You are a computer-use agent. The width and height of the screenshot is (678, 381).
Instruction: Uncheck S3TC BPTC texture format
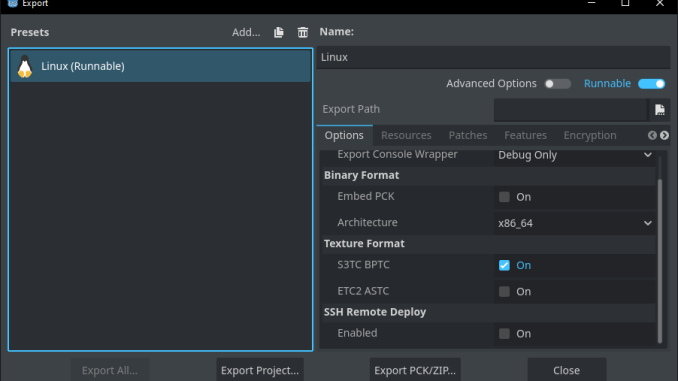[x=504, y=266]
